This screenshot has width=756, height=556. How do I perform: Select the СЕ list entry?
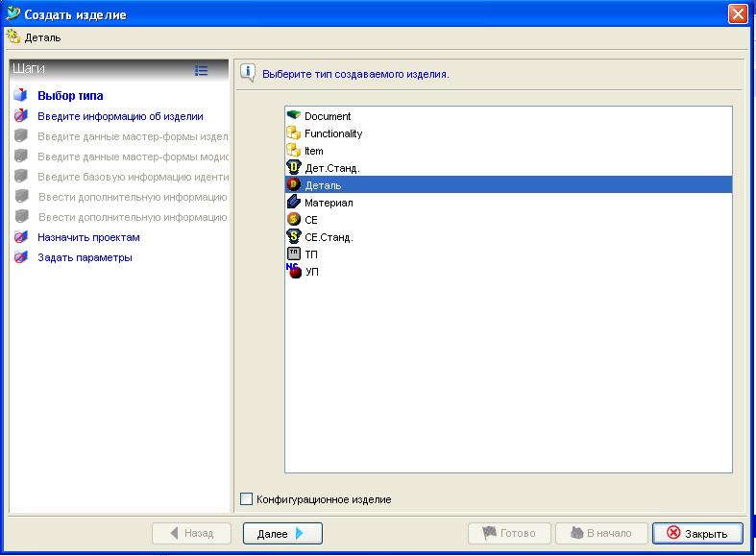click(508, 220)
